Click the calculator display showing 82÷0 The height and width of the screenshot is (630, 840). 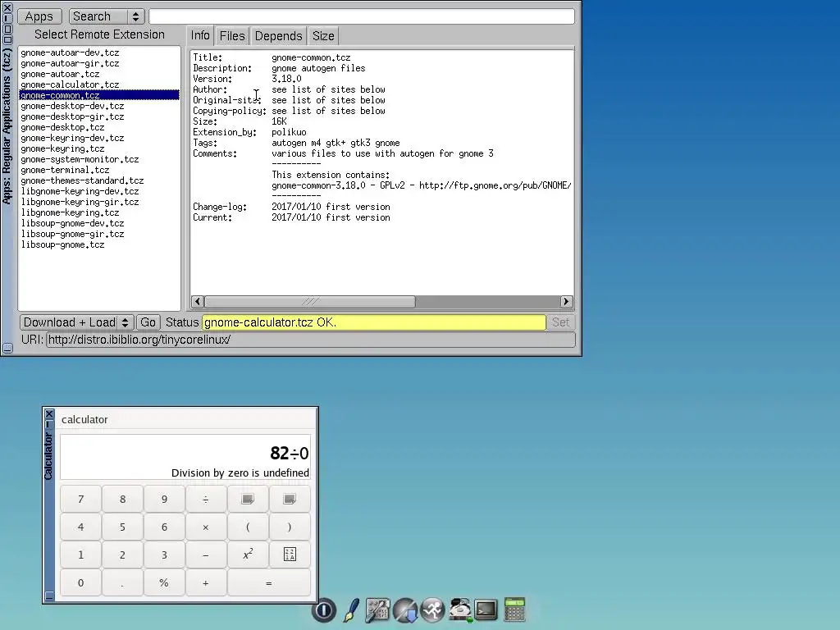coord(185,457)
